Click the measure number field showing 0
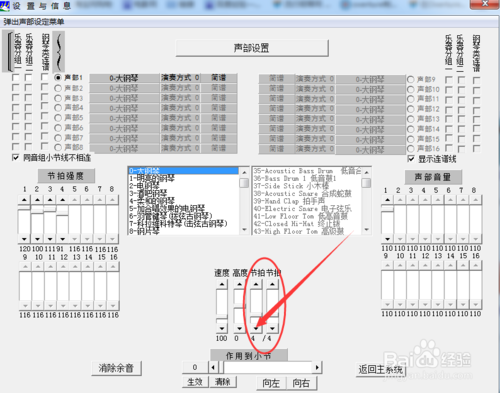This screenshot has height=393, width=500. [195, 367]
